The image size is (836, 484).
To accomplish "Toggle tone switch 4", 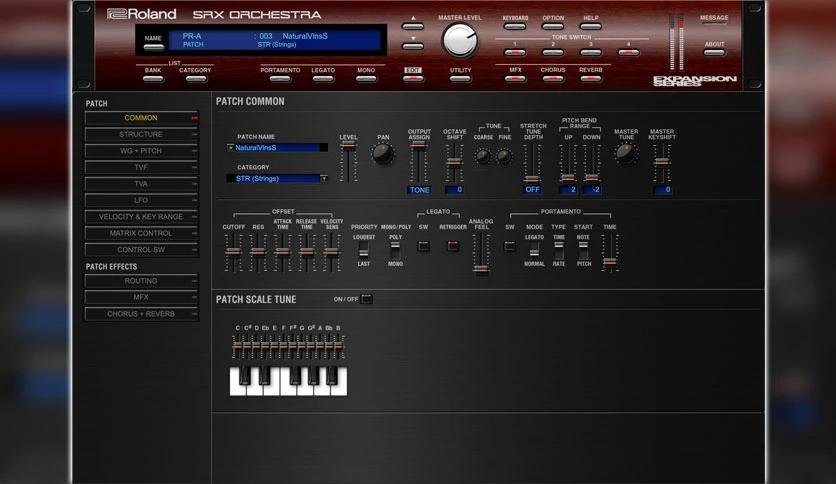I will click(x=628, y=52).
